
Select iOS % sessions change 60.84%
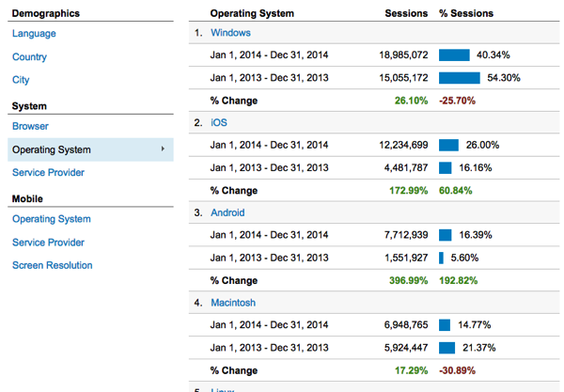pyautogui.click(x=455, y=190)
